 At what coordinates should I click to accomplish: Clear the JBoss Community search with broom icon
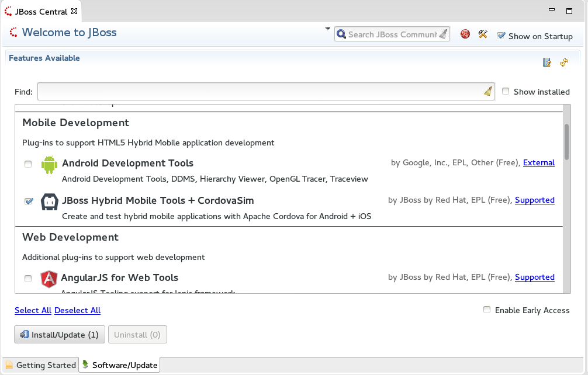point(443,34)
